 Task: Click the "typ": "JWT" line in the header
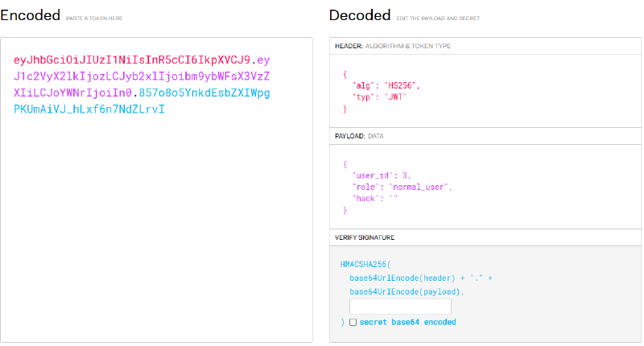pyautogui.click(x=379, y=97)
